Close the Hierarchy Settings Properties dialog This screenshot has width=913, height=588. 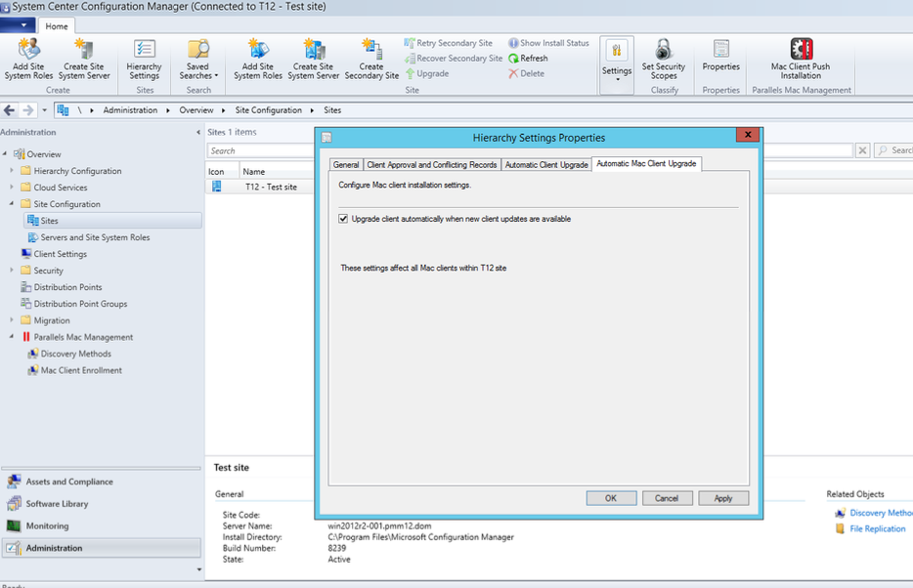pos(748,135)
